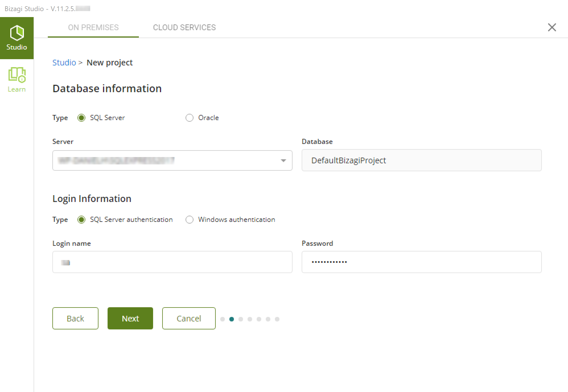The image size is (568, 392).
Task: Switch to the CLOUD SERVICES tab
Action: pyautogui.click(x=184, y=27)
